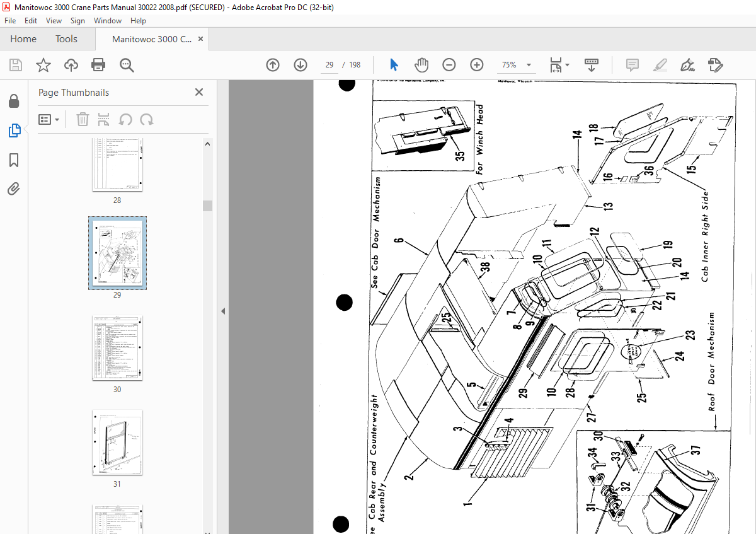Select page 28 thumbnail

pyautogui.click(x=117, y=166)
